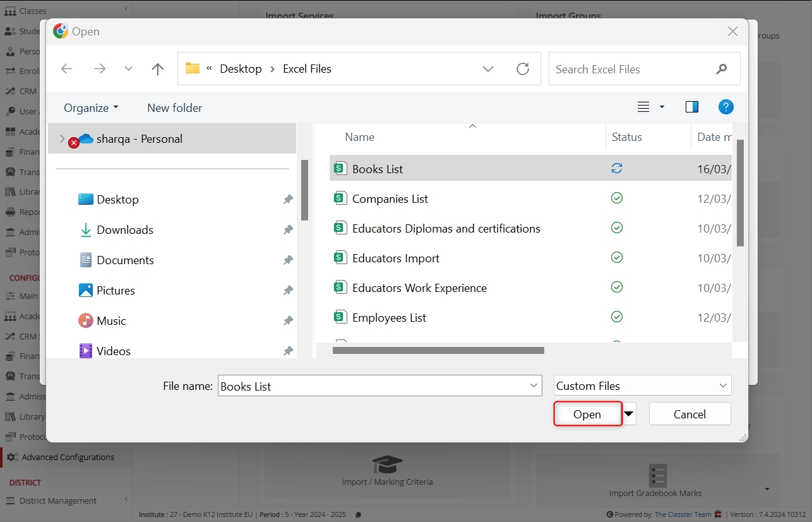Viewport: 812px width, 522px height.
Task: Open the Help question mark icon
Action: tap(726, 107)
